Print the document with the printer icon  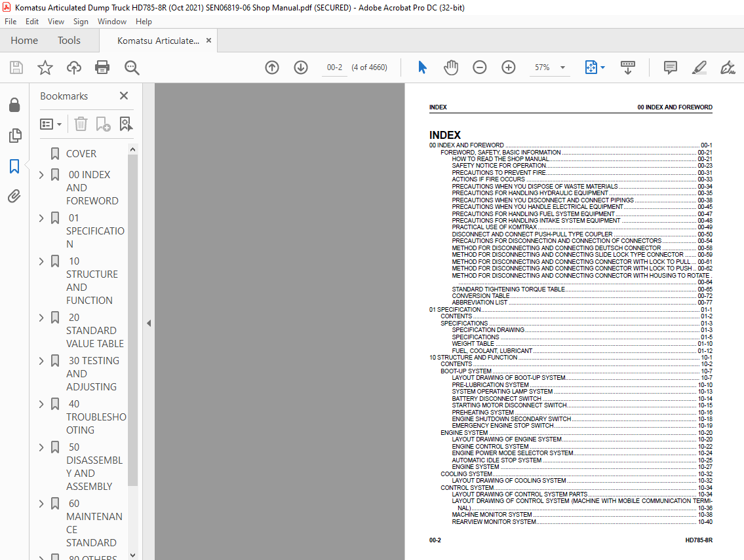click(102, 67)
